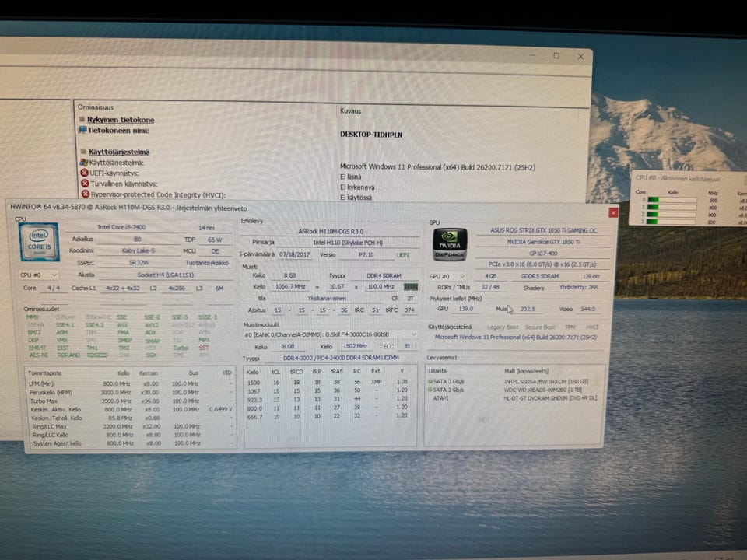The image size is (747, 560).
Task: Click the Core 3 clock bar
Action: (x=672, y=222)
